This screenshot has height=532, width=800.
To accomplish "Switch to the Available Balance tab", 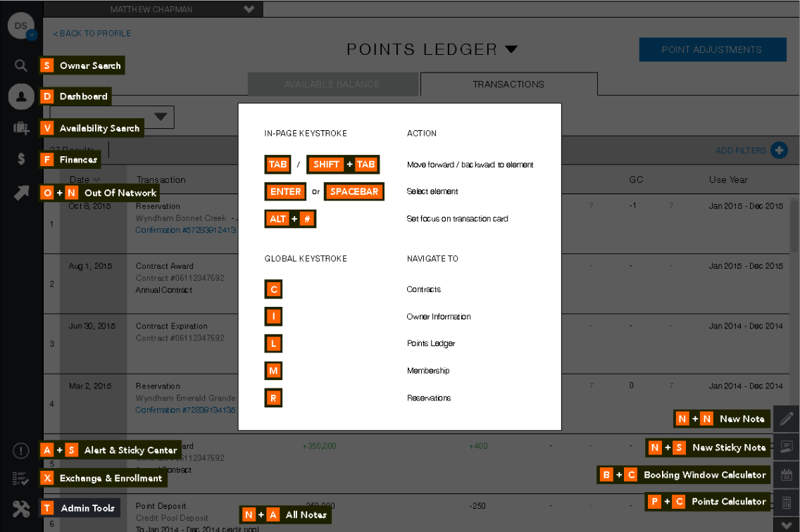I will (332, 84).
